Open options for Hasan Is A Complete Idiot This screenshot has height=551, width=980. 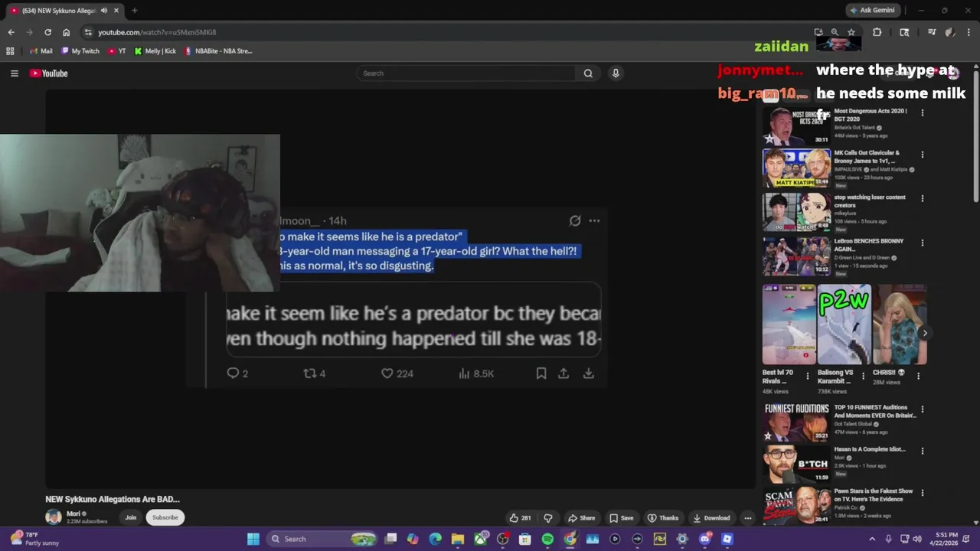(922, 451)
